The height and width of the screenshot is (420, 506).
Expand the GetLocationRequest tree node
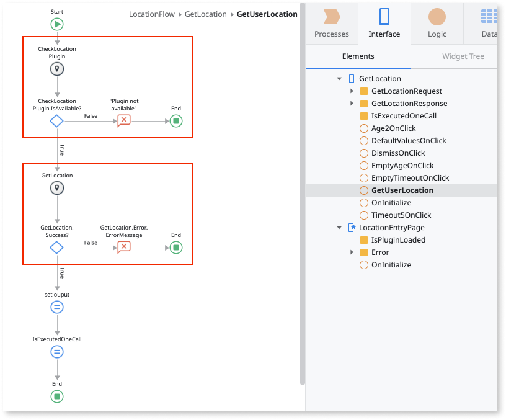click(352, 91)
